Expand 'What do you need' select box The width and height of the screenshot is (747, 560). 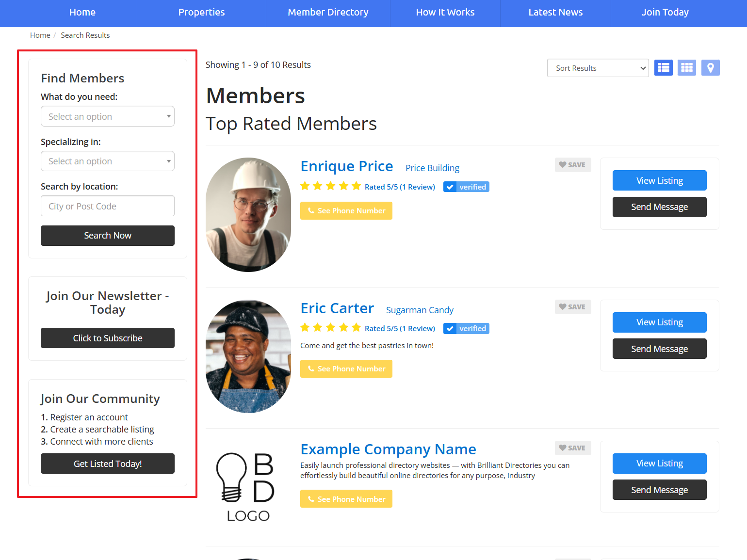108,116
